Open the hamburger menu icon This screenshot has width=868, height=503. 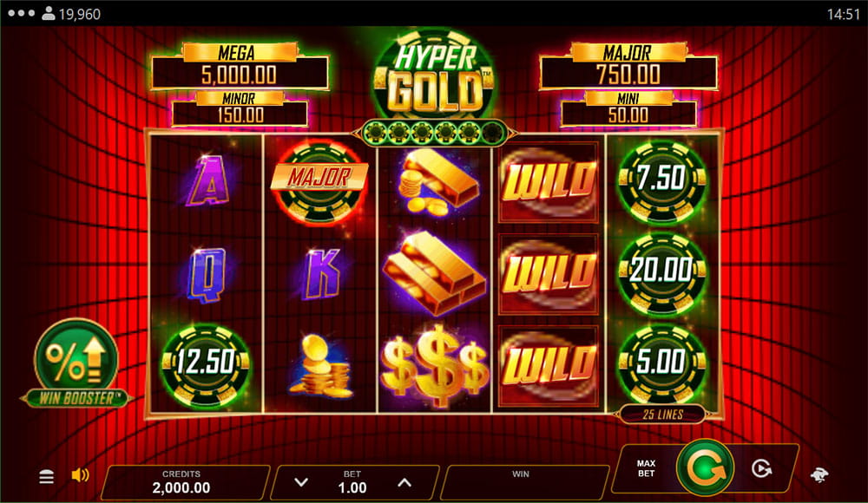click(47, 476)
